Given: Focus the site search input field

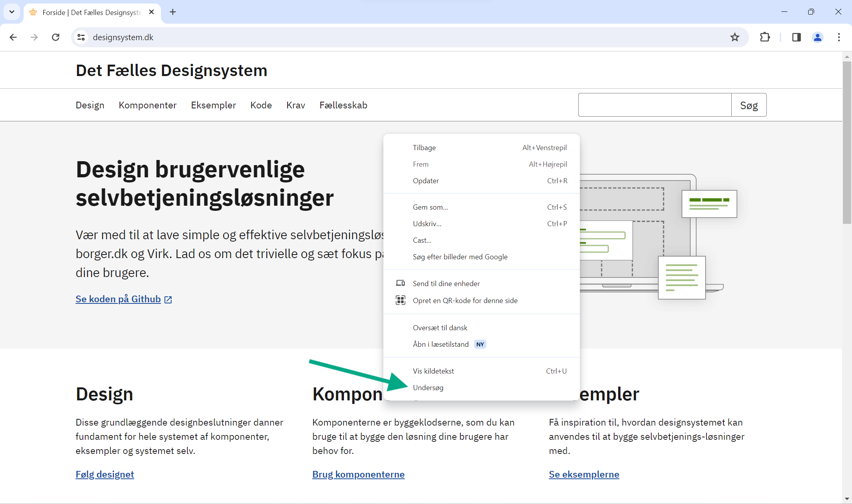Looking at the screenshot, I should [655, 105].
